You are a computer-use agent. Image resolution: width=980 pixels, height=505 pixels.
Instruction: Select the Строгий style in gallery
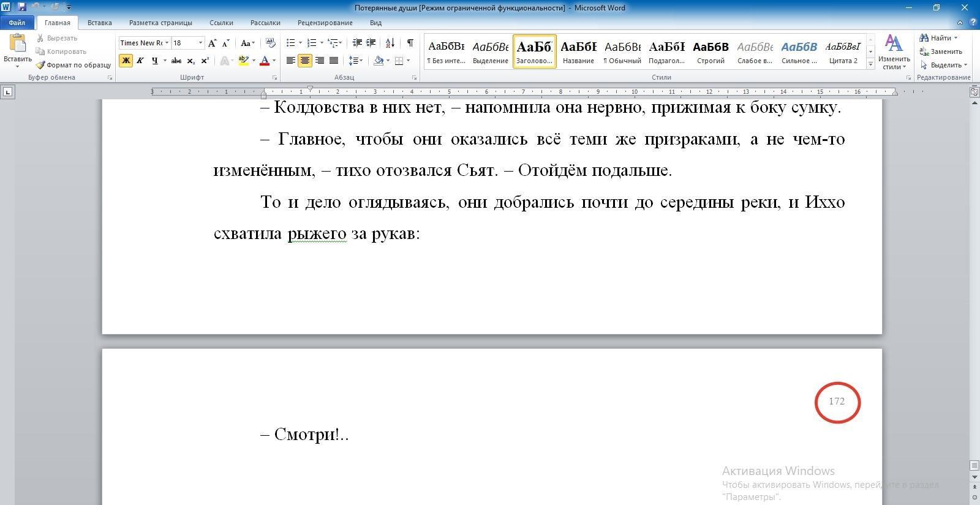(x=710, y=51)
